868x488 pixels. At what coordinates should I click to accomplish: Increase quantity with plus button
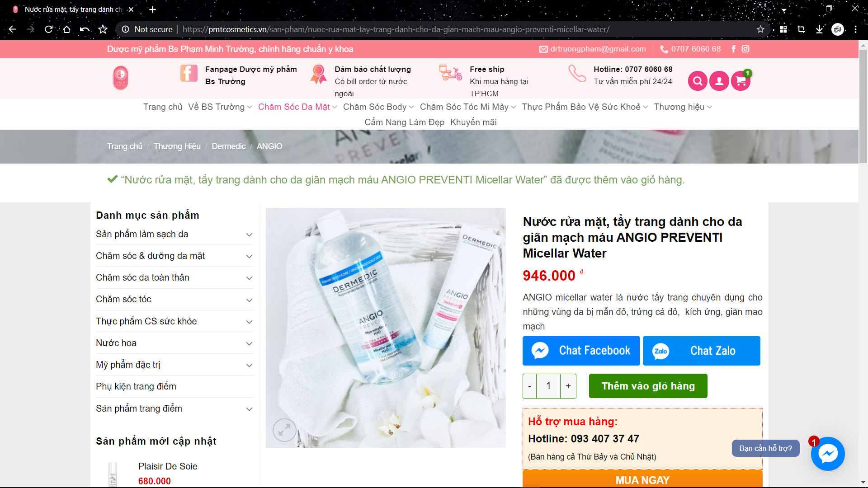tap(568, 386)
